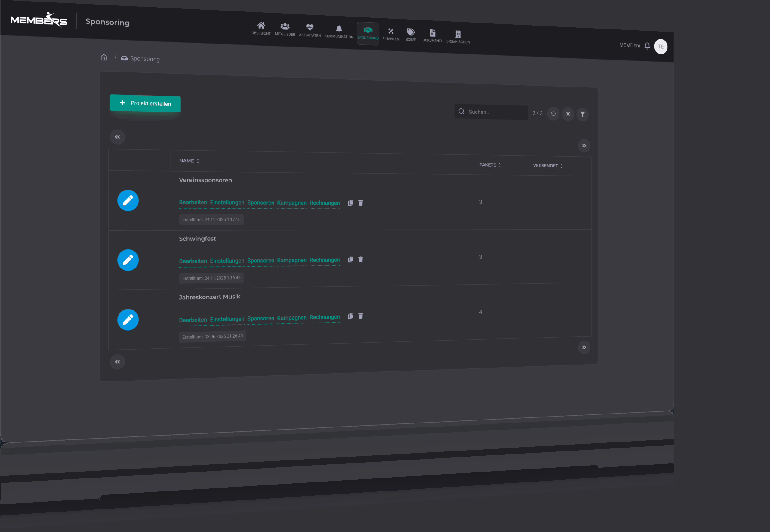Open the Mitglieder navigation tab
This screenshot has width=770, height=532.
(x=285, y=29)
